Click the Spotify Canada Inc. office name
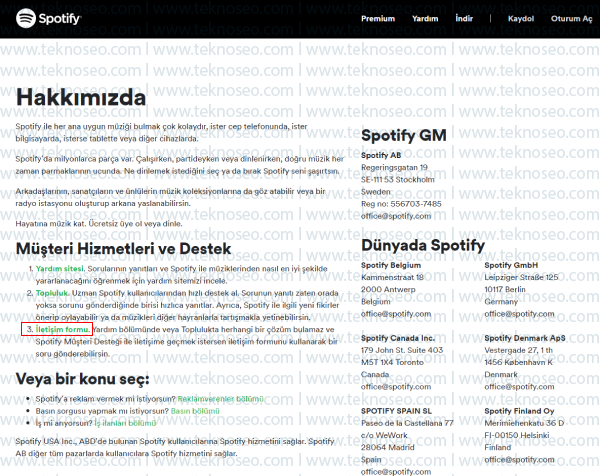 click(x=398, y=338)
